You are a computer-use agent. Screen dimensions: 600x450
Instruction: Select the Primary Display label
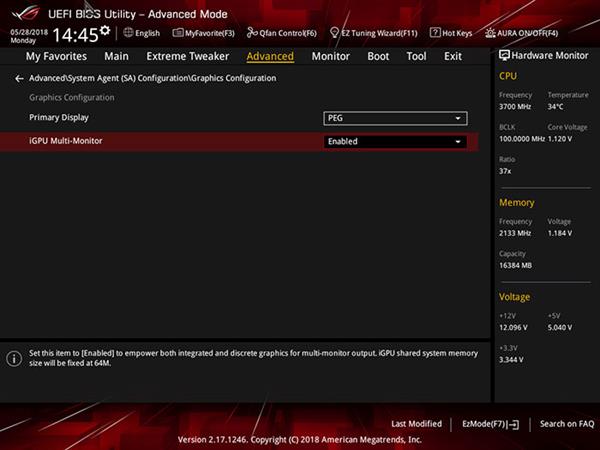[x=59, y=117]
